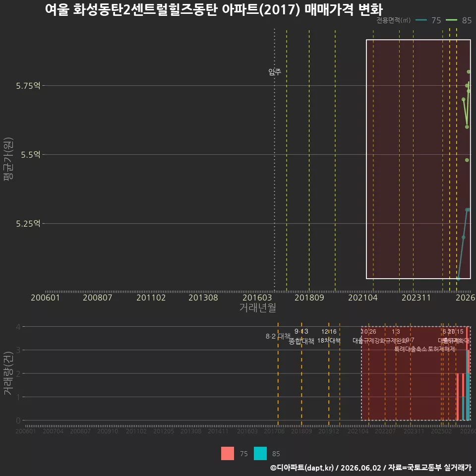This screenshot has width=476, height=476.
Task: Click the 2 label on volume y-axis
Action: point(18,373)
